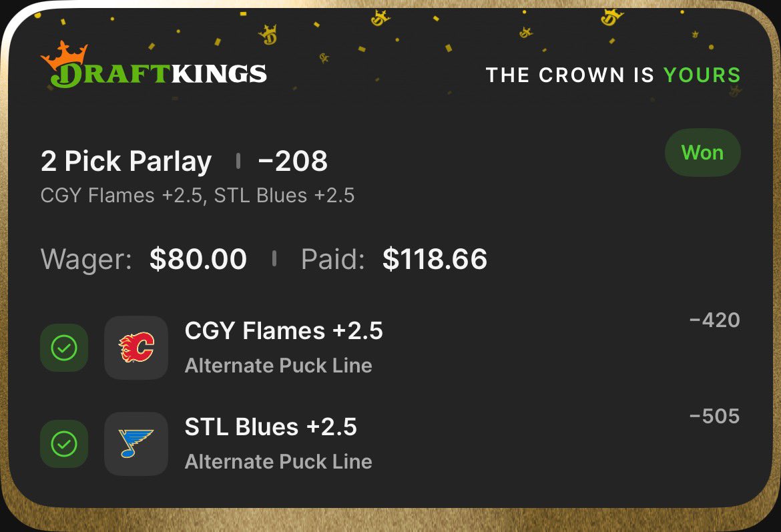Open the 2 Pick Parlay title
The width and height of the screenshot is (781, 532).
point(126,162)
